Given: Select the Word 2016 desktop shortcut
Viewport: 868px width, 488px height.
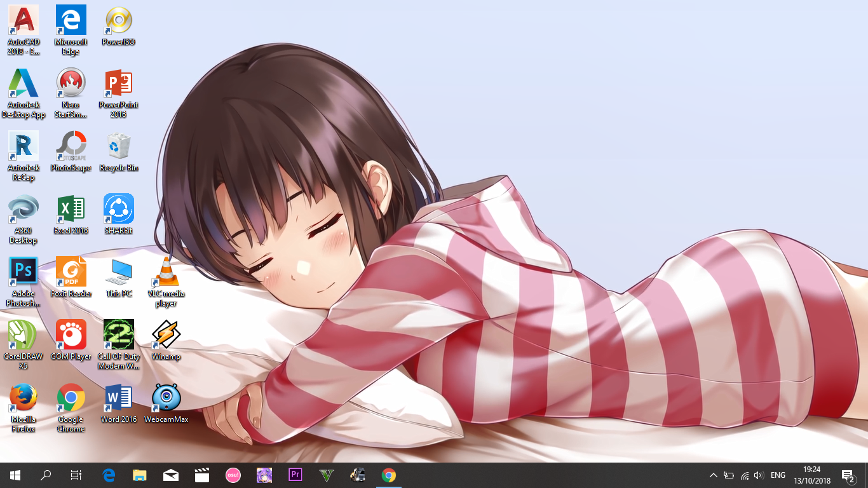Looking at the screenshot, I should point(119,403).
